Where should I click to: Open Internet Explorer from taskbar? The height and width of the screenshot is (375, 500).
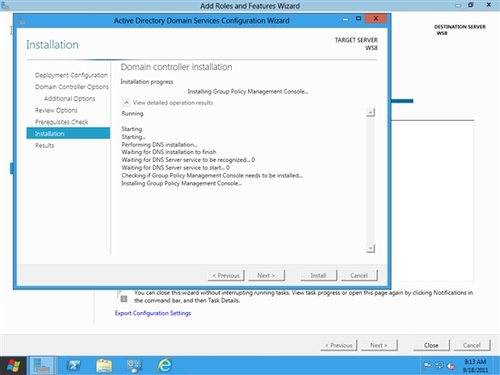tap(165, 365)
